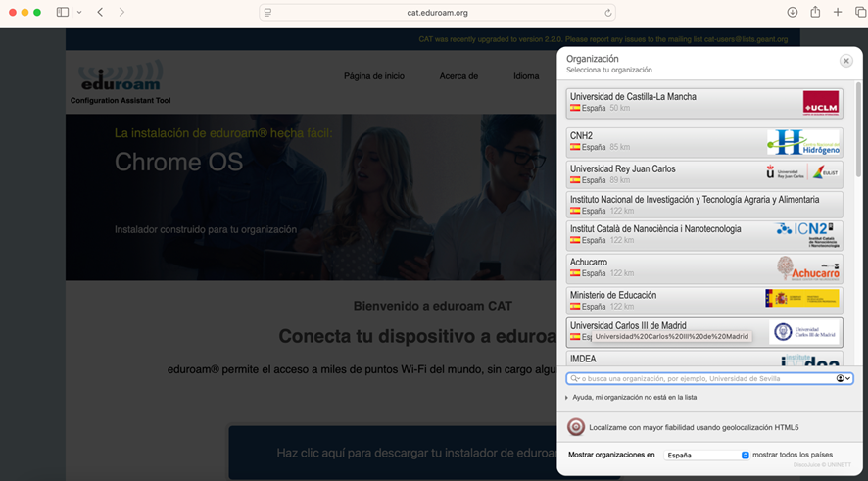868x481 pixels.
Task: Click 'mostrar todos los países' link
Action: click(793, 456)
